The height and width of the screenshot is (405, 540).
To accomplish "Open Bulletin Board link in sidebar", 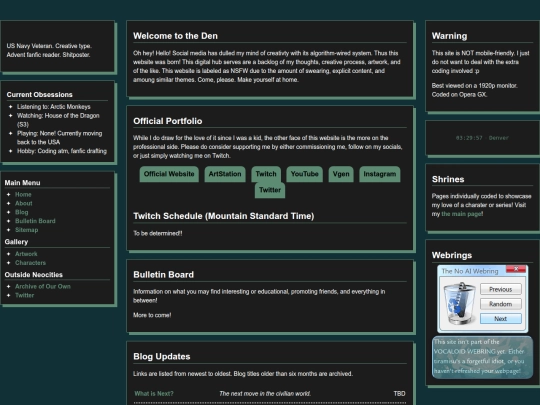I will click(x=35, y=221).
